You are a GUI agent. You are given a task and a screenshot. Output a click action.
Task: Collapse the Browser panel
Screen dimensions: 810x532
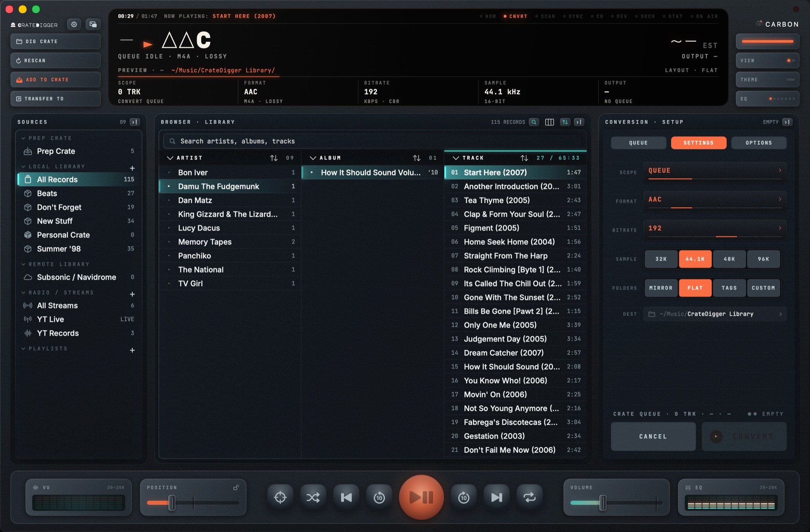pyautogui.click(x=579, y=122)
